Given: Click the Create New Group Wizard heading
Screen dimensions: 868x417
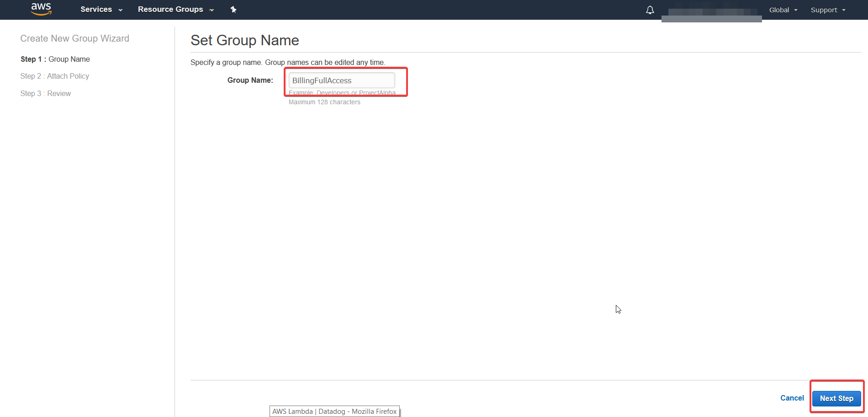Looking at the screenshot, I should click(x=74, y=38).
